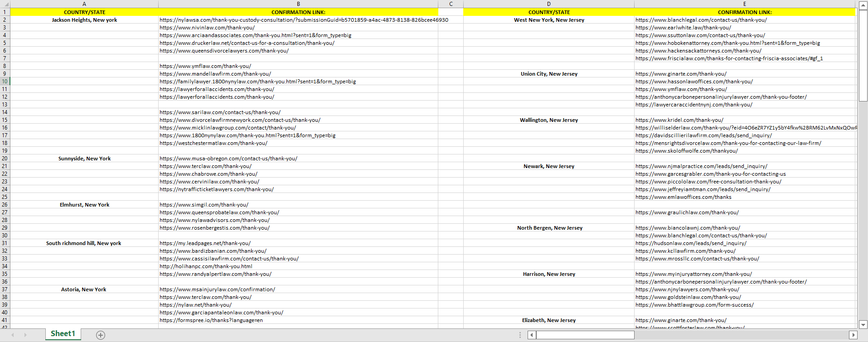Select the msainjurylaw.com confirmation cell

(298, 289)
